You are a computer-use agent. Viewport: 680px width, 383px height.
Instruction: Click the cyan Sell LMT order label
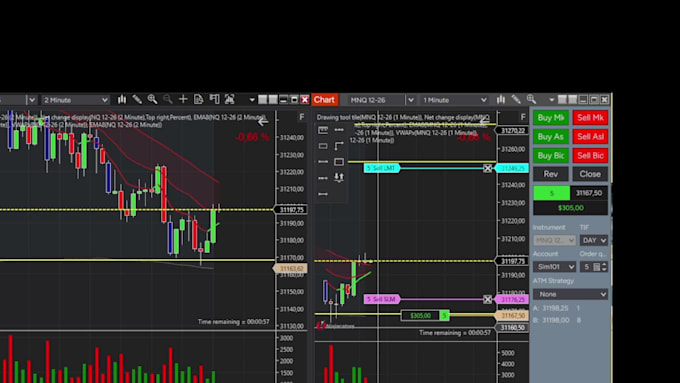[x=381, y=168]
